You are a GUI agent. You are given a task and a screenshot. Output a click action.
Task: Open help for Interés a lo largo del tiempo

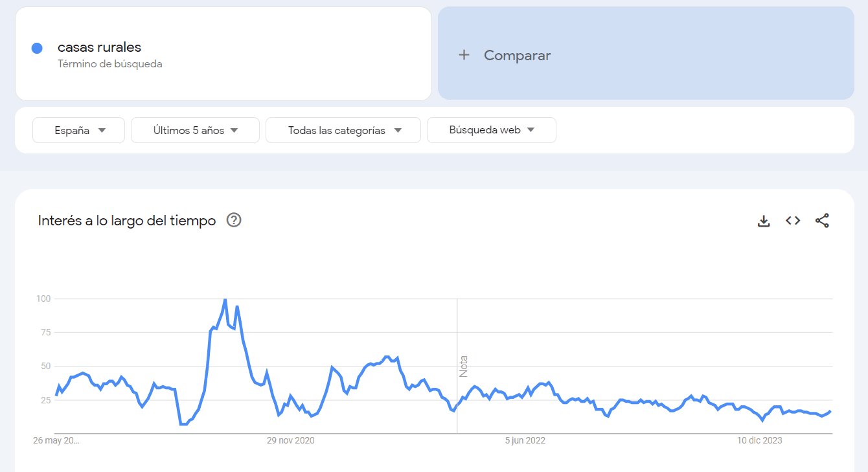[234, 220]
